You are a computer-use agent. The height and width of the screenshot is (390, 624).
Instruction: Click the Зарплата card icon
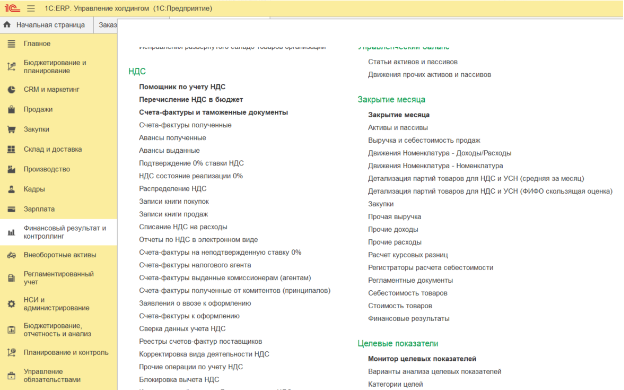click(12, 209)
